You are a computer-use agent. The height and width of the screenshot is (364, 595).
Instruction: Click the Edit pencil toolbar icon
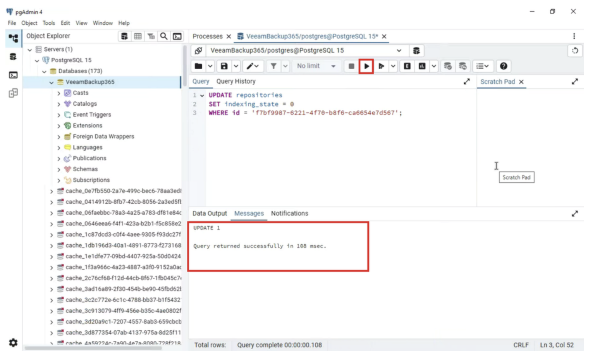click(x=253, y=66)
